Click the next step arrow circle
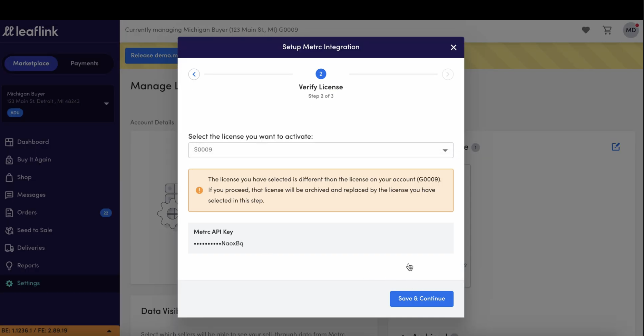The height and width of the screenshot is (336, 644). point(448,74)
